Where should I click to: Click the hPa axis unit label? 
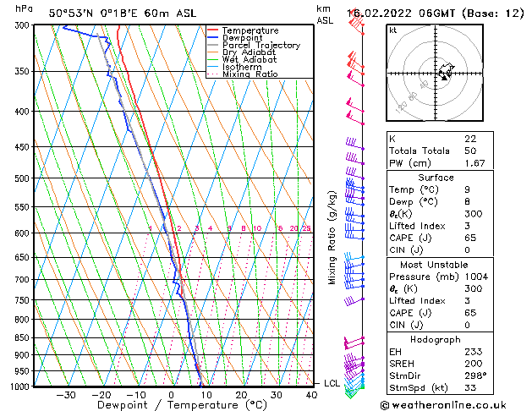click(24, 8)
